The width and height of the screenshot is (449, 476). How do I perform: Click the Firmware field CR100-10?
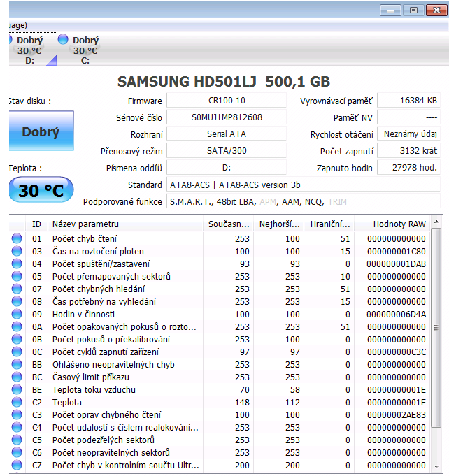click(x=227, y=101)
